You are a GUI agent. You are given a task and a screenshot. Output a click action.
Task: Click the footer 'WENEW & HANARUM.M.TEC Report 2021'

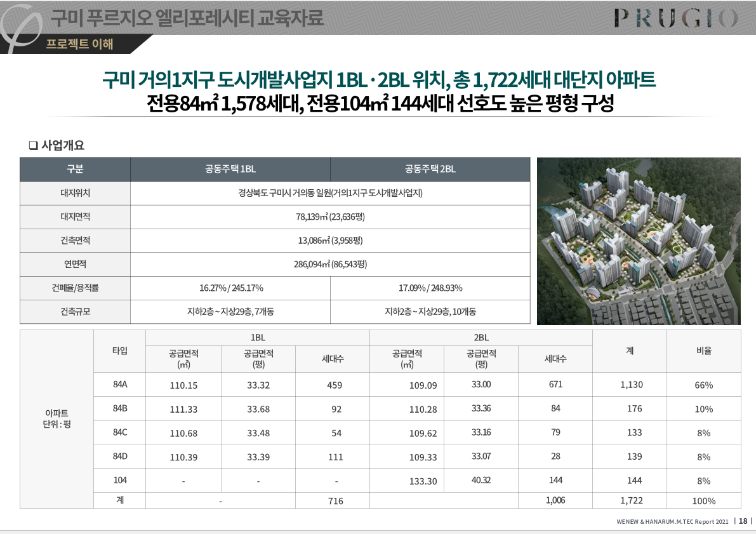[672, 522]
